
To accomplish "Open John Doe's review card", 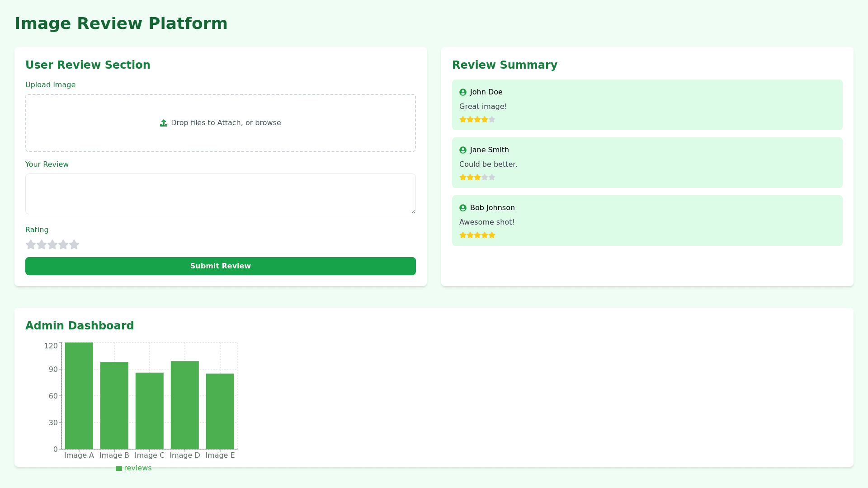I will pos(647,105).
